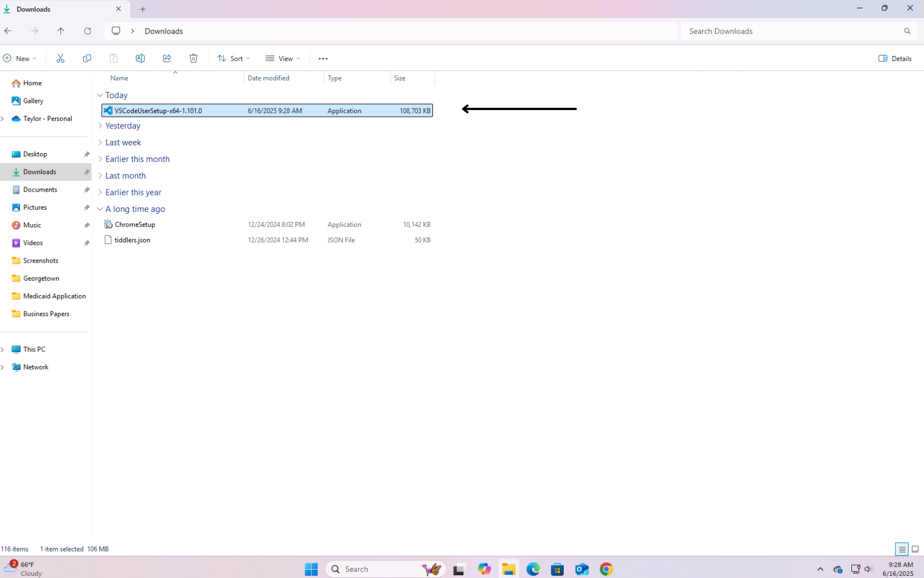Open a new tab with plus button

click(x=143, y=9)
